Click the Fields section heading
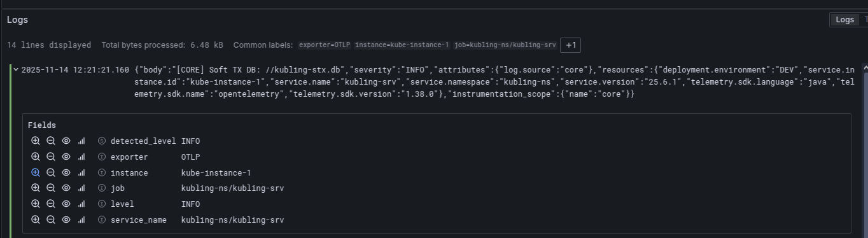Viewport: 868px width, 238px height. click(42, 125)
